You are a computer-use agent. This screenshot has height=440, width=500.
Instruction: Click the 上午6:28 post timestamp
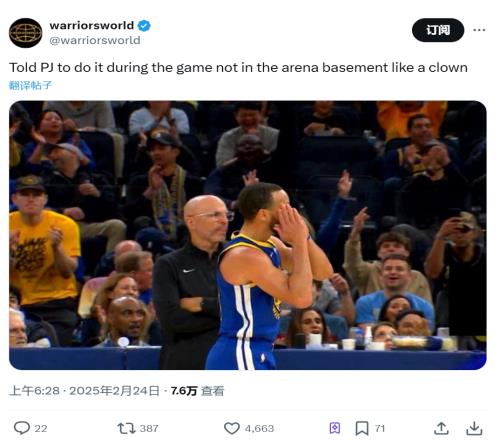[x=34, y=391]
